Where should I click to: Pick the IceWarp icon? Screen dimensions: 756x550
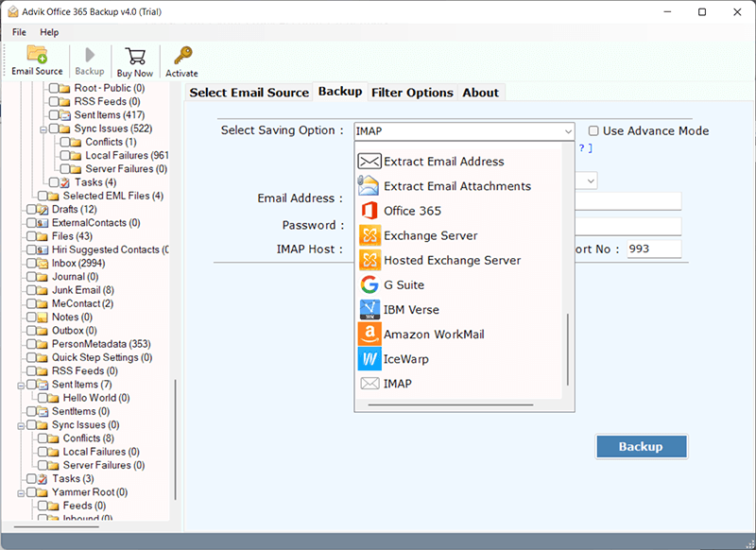[369, 359]
